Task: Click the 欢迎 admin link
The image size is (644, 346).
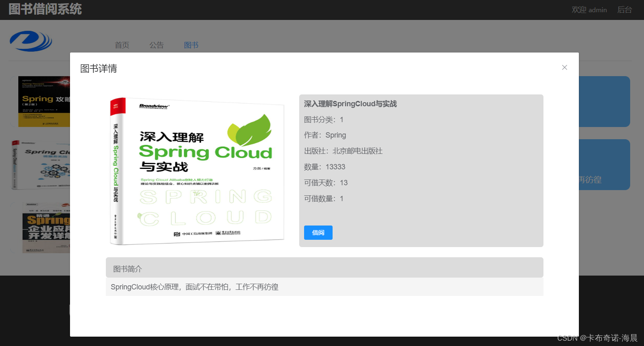Action: 589,10
